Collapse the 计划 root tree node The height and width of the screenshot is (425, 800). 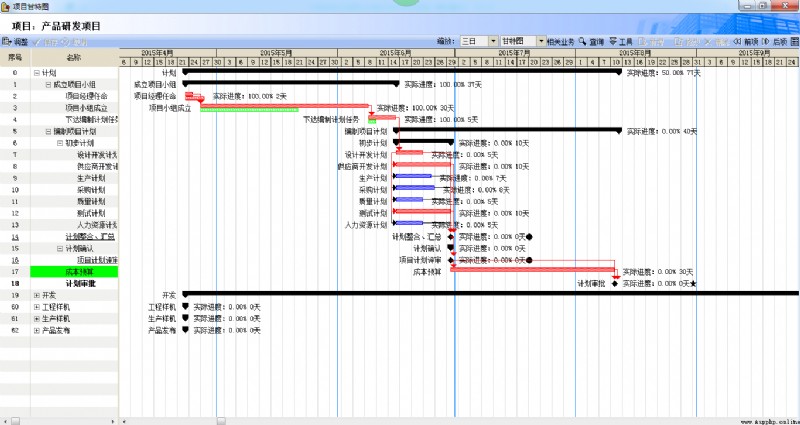coord(36,73)
